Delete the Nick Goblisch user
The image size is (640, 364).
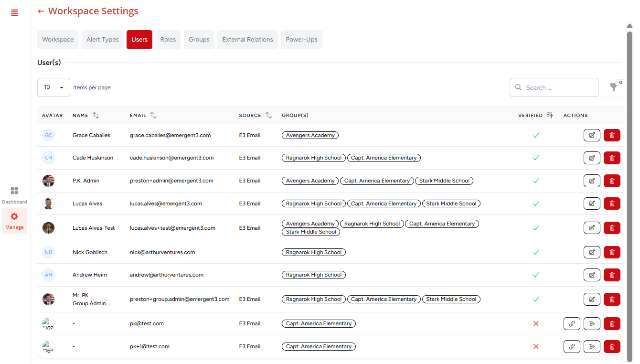tap(612, 252)
